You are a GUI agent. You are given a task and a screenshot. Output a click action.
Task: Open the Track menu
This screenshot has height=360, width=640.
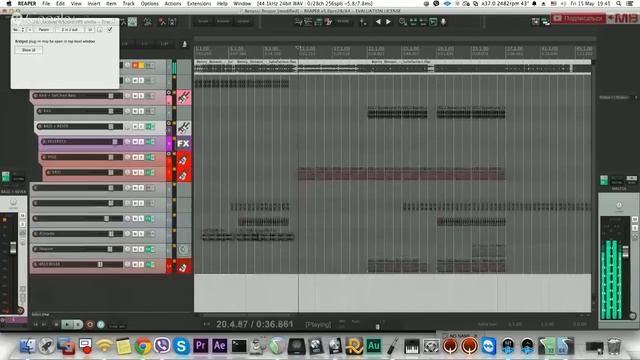click(129, 3)
